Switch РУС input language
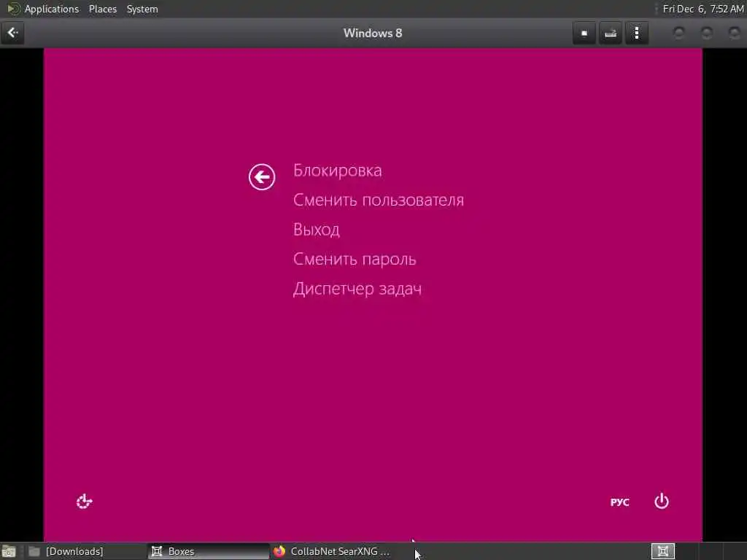 [619, 502]
